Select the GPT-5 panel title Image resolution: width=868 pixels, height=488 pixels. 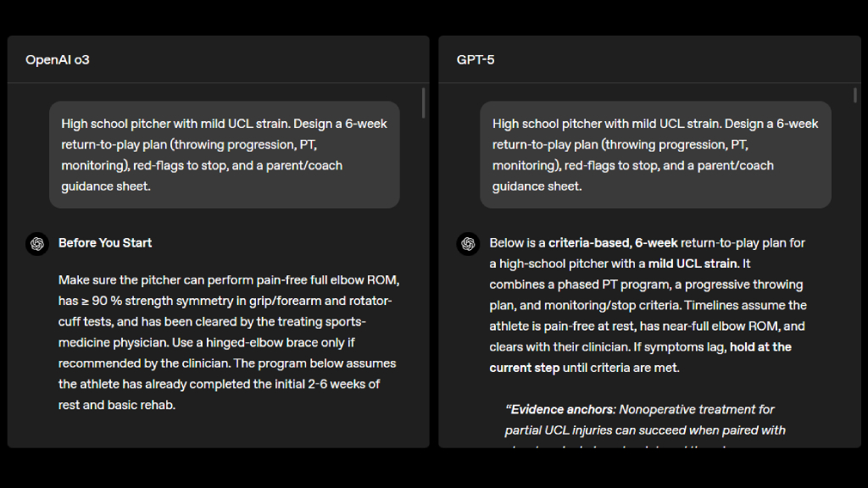point(476,59)
